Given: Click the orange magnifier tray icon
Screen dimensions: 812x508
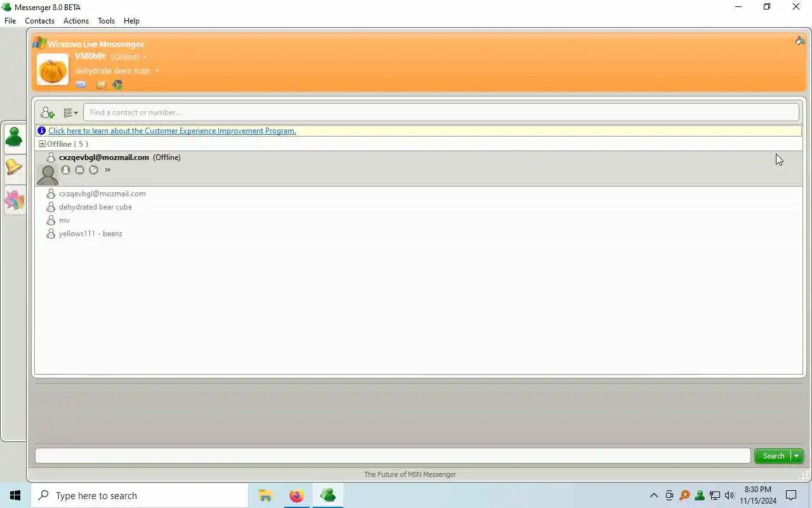Looking at the screenshot, I should (684, 496).
